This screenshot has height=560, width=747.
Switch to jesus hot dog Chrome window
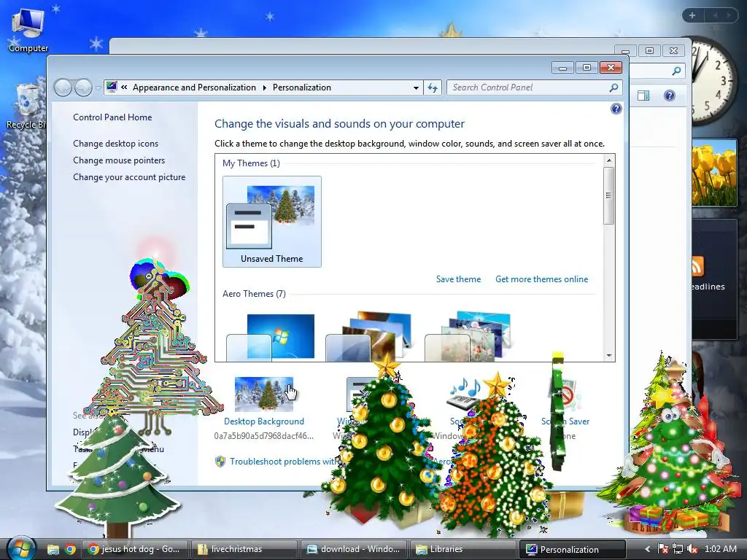click(x=135, y=549)
